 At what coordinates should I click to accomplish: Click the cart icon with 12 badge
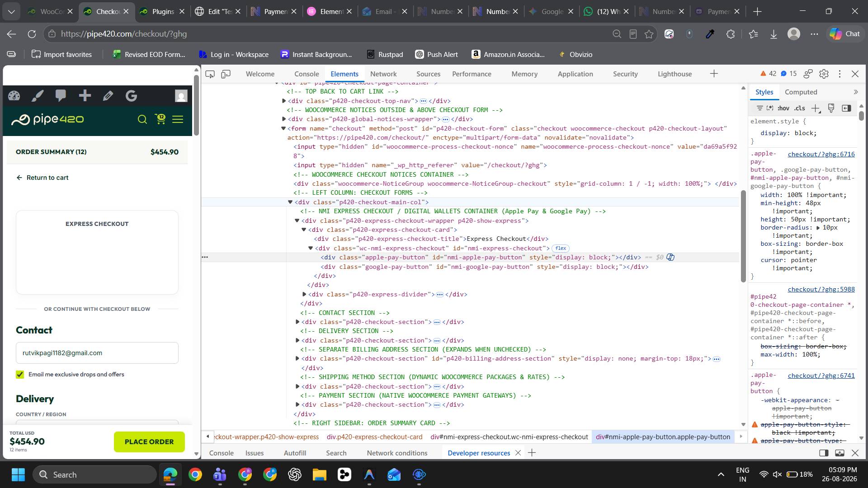(x=160, y=119)
